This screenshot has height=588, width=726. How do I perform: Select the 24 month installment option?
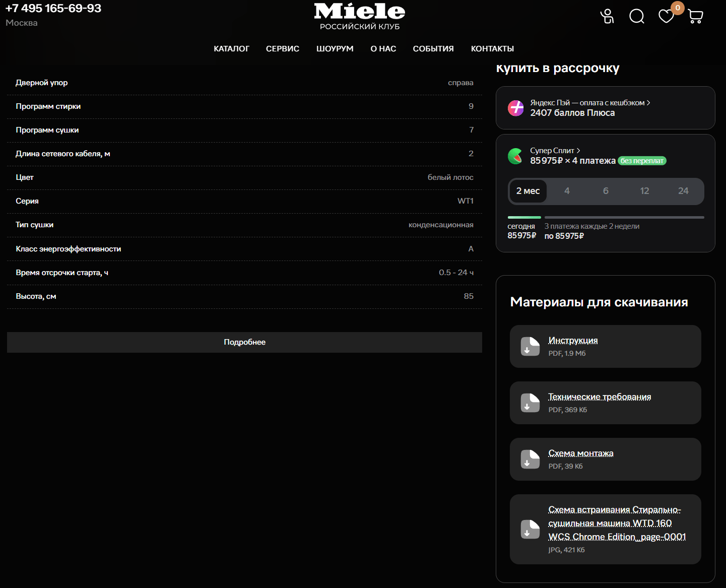(x=683, y=191)
